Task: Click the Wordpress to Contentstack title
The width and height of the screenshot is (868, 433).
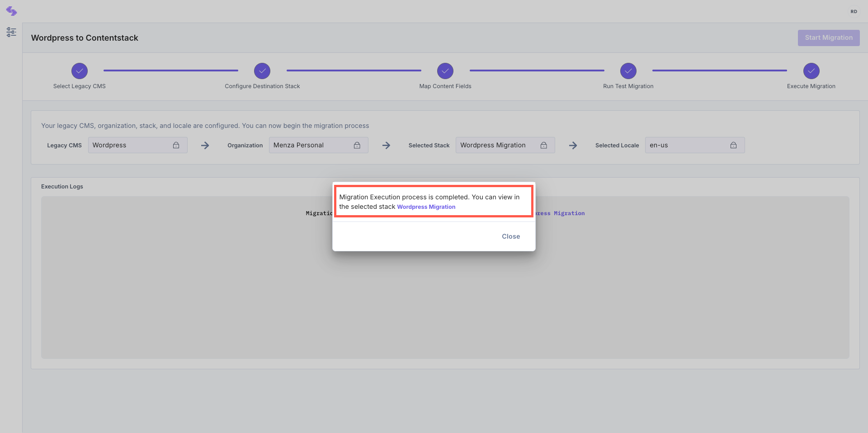Action: click(85, 38)
